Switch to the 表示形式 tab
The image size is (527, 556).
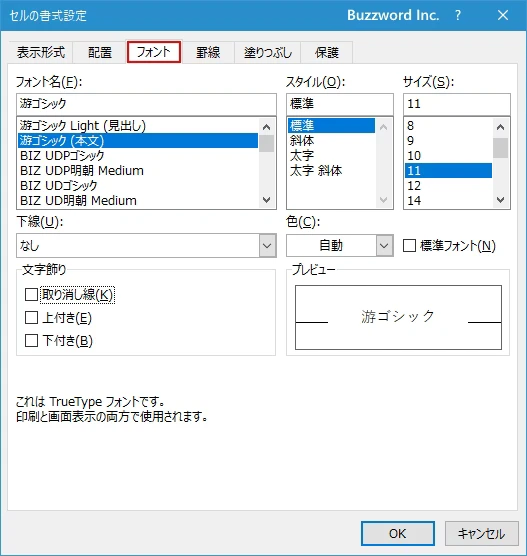click(x=41, y=52)
